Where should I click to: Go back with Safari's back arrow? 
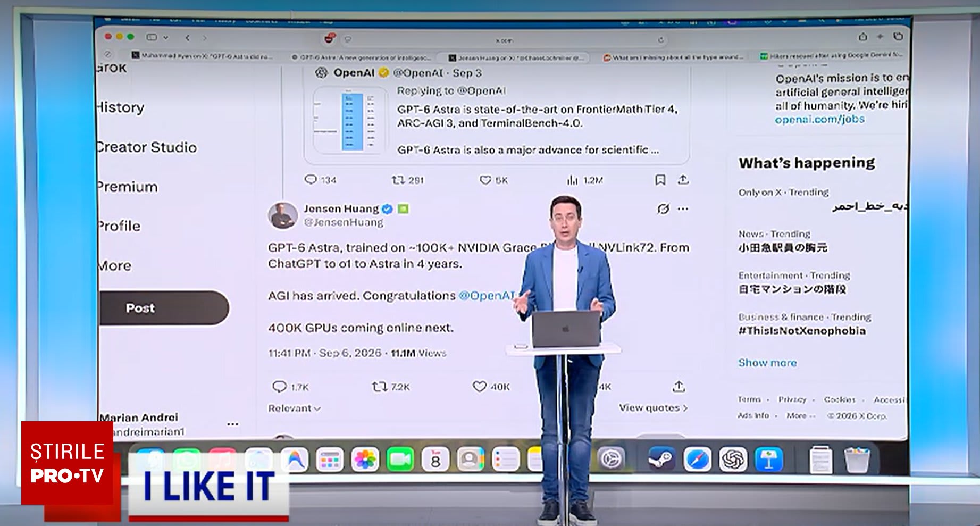[x=187, y=38]
